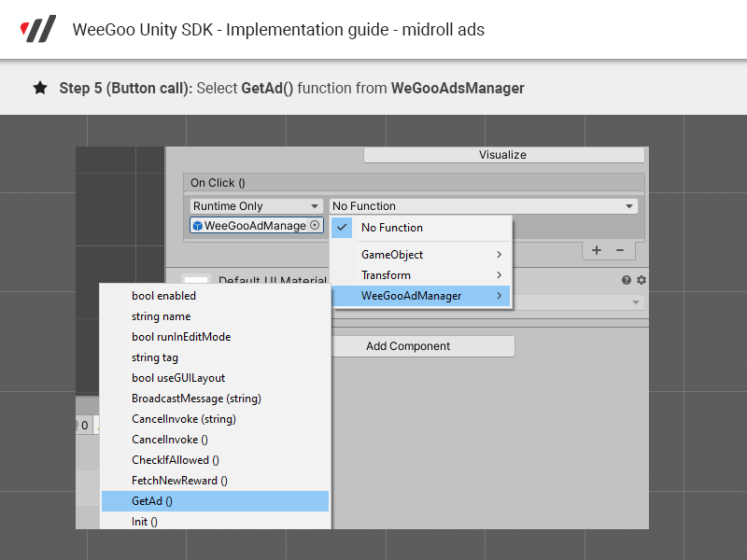The height and width of the screenshot is (560, 747).
Task: Click the object picker circle icon
Action: coord(315,225)
